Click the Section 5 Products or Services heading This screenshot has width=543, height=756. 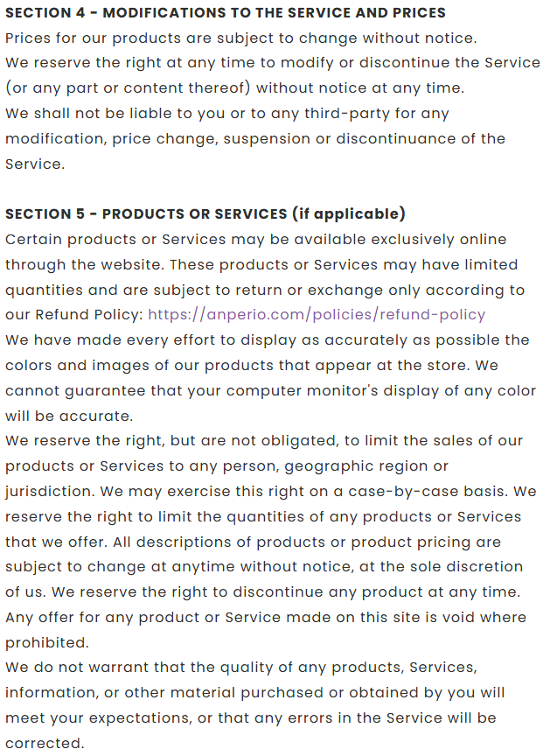147,214
